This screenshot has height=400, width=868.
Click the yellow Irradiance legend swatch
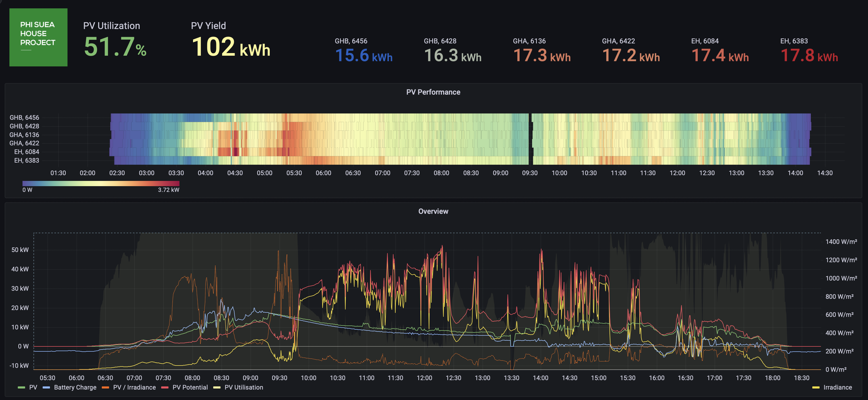[x=816, y=387]
